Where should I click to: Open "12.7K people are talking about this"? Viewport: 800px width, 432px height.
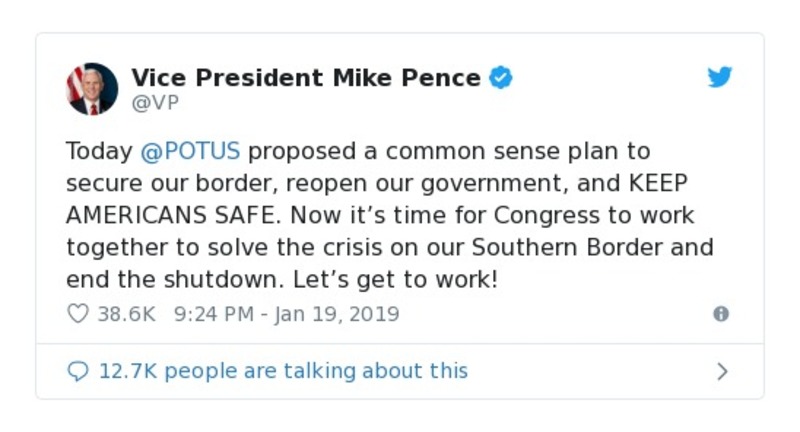click(x=282, y=371)
